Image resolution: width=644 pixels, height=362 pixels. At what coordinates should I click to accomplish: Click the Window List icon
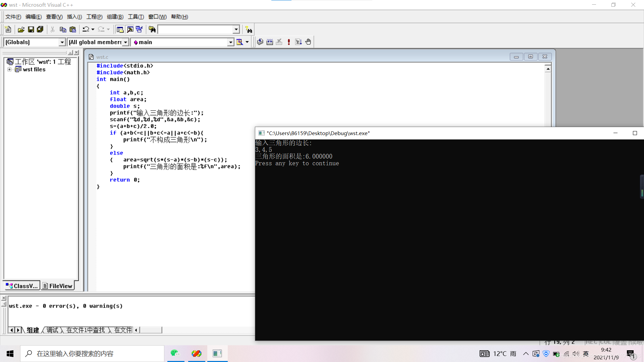click(x=139, y=29)
